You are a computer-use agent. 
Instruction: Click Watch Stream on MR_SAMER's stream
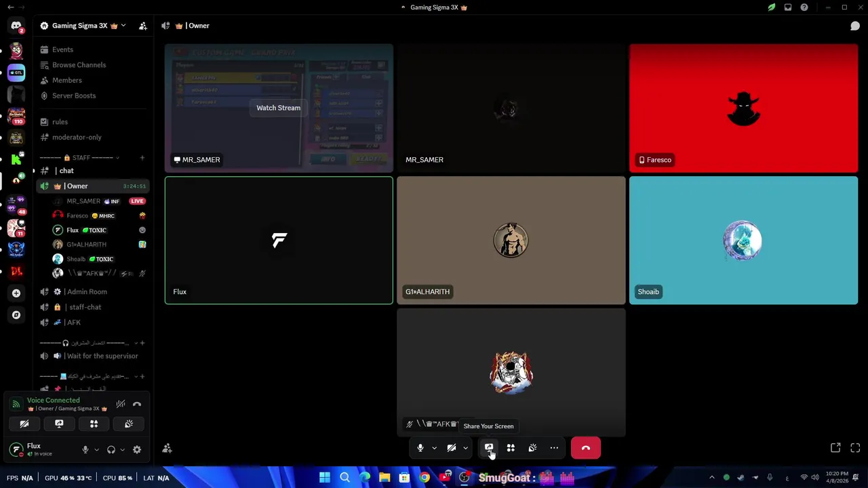(278, 108)
